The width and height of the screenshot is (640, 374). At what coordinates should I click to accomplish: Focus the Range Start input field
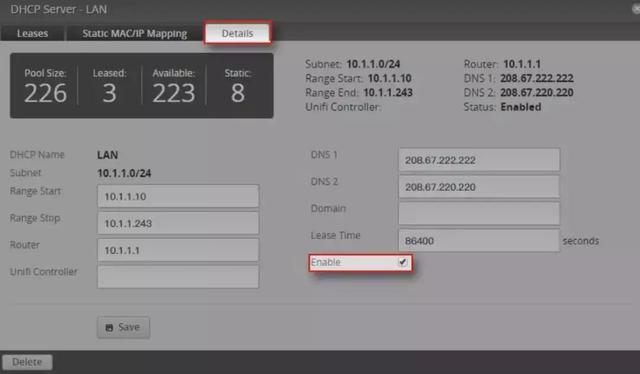178,196
